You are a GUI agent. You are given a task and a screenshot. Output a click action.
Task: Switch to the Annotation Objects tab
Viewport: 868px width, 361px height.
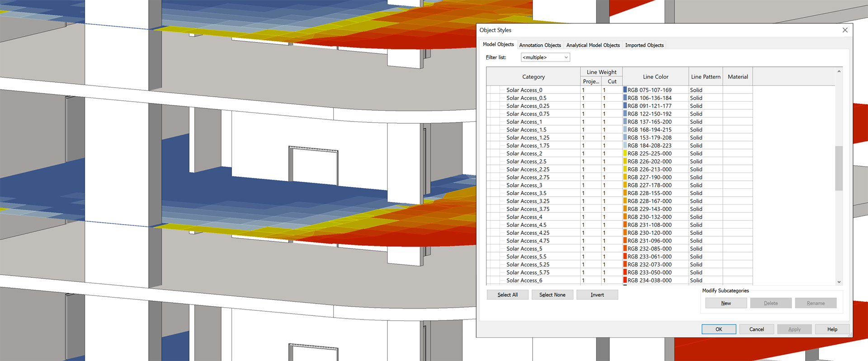[540, 45]
